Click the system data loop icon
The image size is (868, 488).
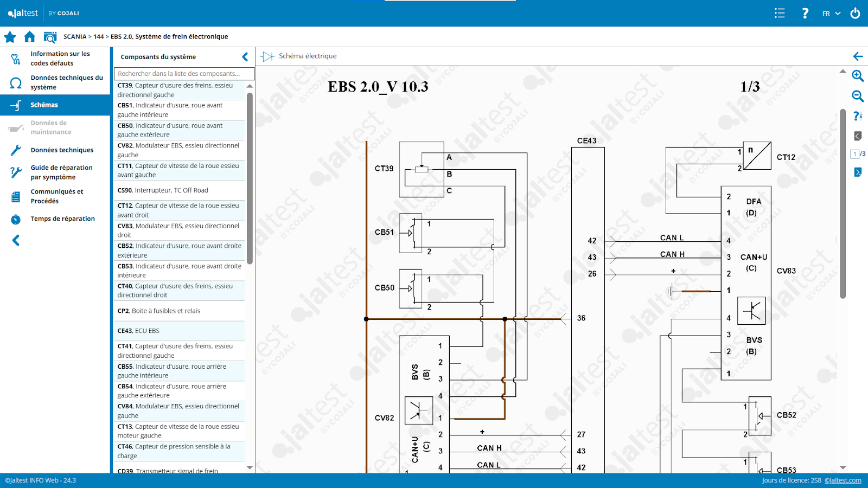click(x=16, y=82)
